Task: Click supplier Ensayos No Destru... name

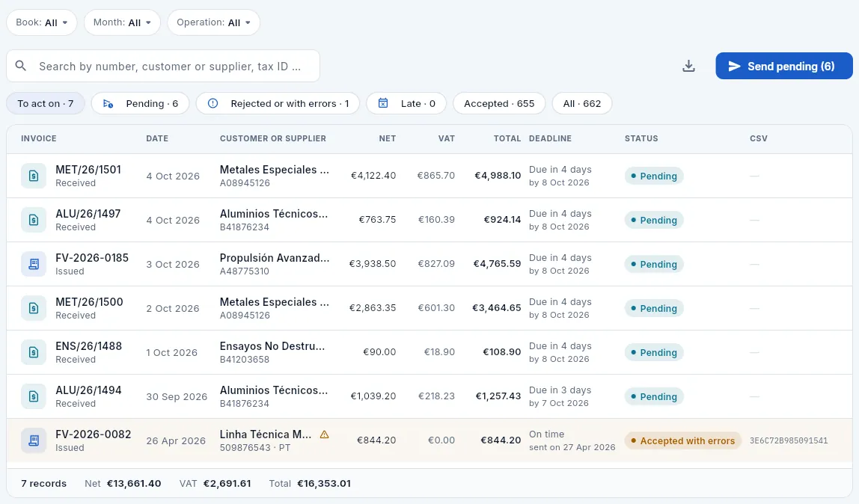Action: tap(272, 346)
